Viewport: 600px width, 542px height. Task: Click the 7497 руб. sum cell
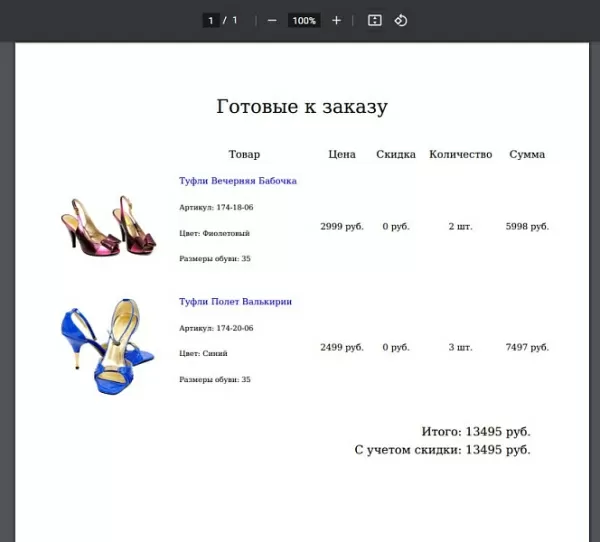pos(527,347)
